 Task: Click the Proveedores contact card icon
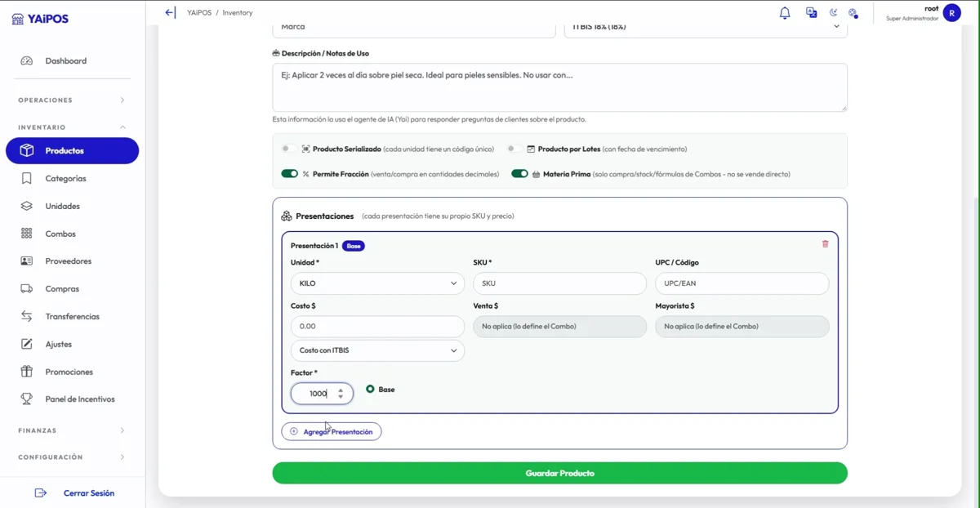tap(27, 261)
